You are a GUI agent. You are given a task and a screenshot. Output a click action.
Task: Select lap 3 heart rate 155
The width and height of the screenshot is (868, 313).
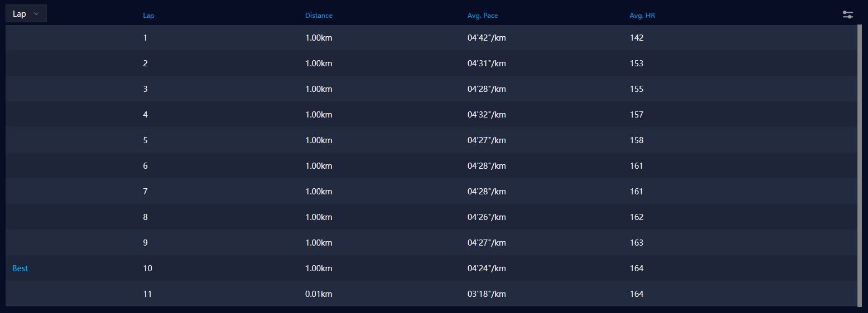click(x=636, y=89)
